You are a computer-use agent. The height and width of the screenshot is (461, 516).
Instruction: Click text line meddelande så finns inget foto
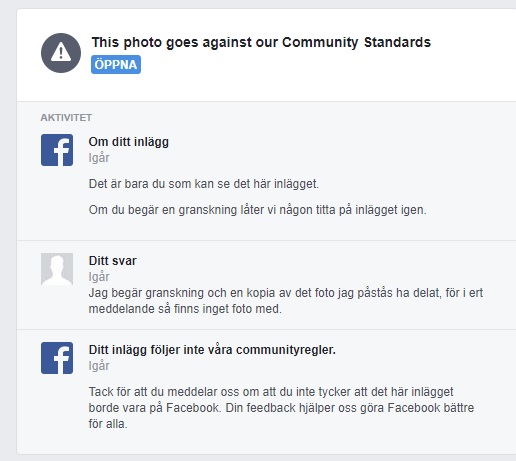click(x=185, y=309)
